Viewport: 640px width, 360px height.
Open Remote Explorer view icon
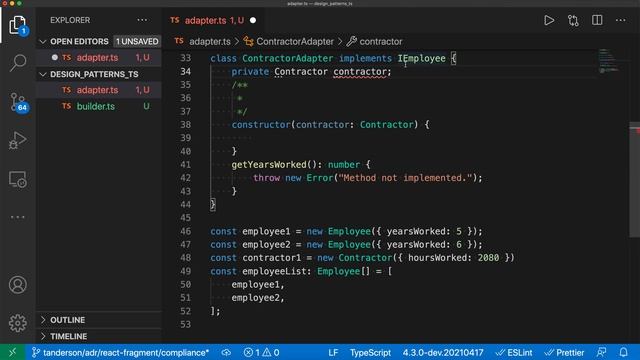[x=18, y=179]
